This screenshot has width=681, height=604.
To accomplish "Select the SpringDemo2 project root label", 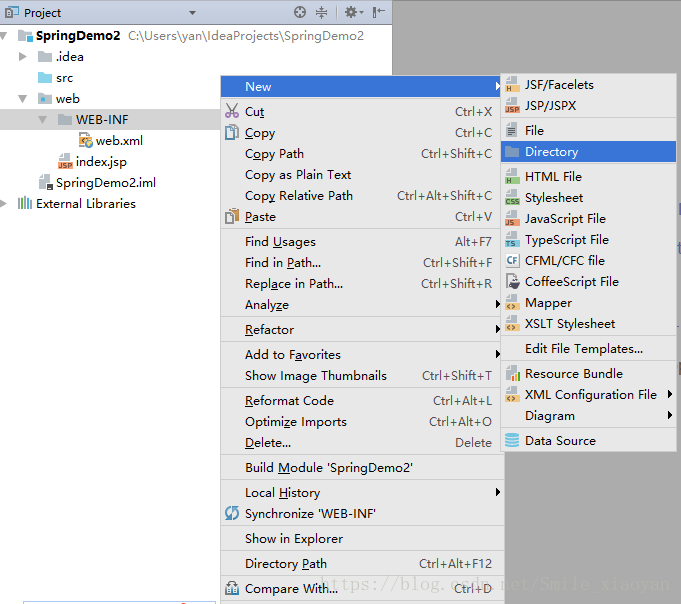I will [78, 36].
